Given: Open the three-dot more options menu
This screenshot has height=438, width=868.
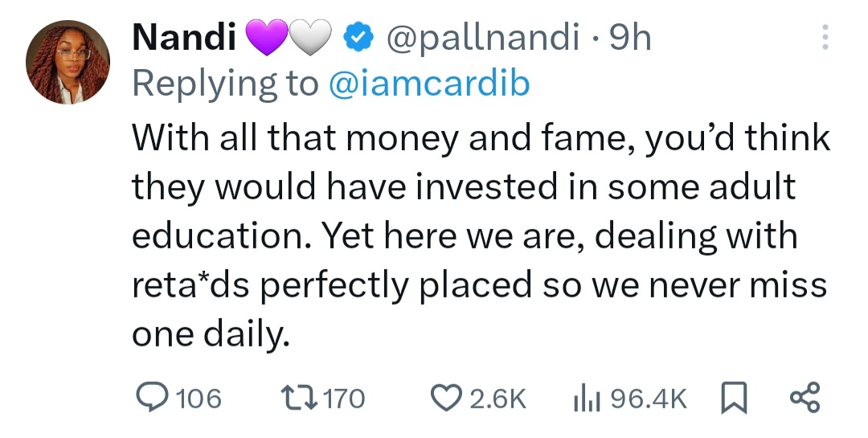Looking at the screenshot, I should tap(822, 39).
